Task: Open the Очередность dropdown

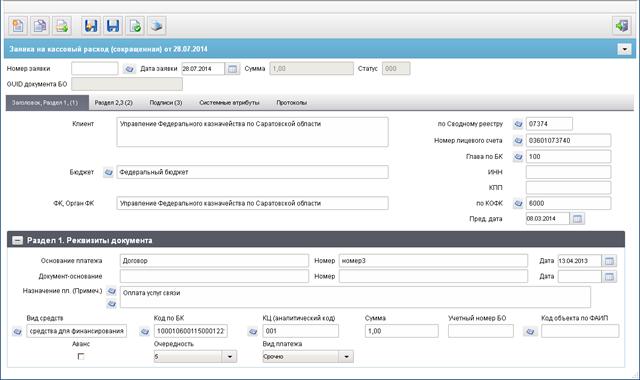Action: [230, 357]
